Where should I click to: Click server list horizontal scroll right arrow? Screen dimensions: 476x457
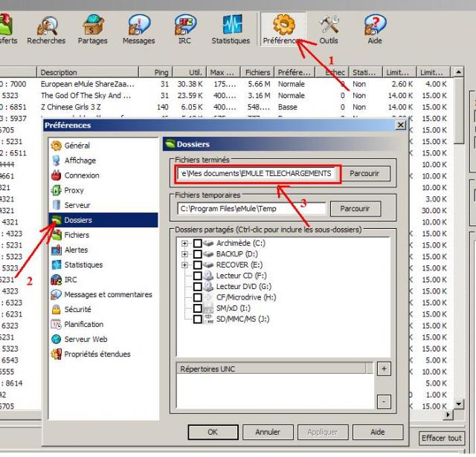click(448, 415)
